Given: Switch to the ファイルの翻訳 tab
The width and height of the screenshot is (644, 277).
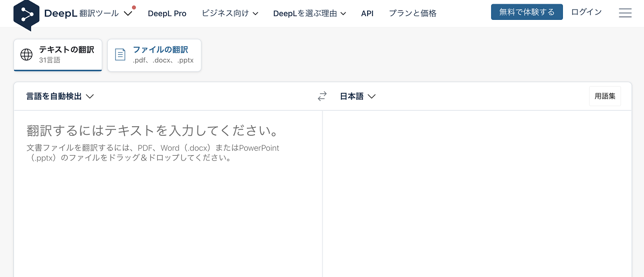Looking at the screenshot, I should 155,55.
